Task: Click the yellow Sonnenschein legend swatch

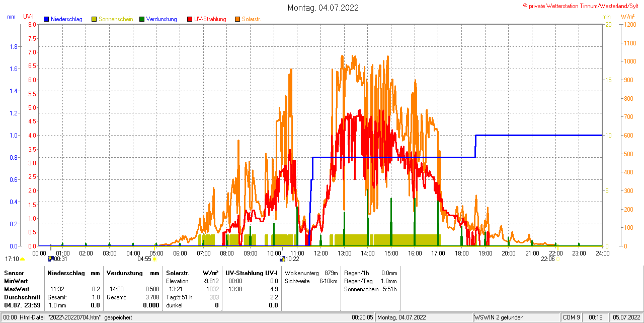Action: [x=95, y=19]
